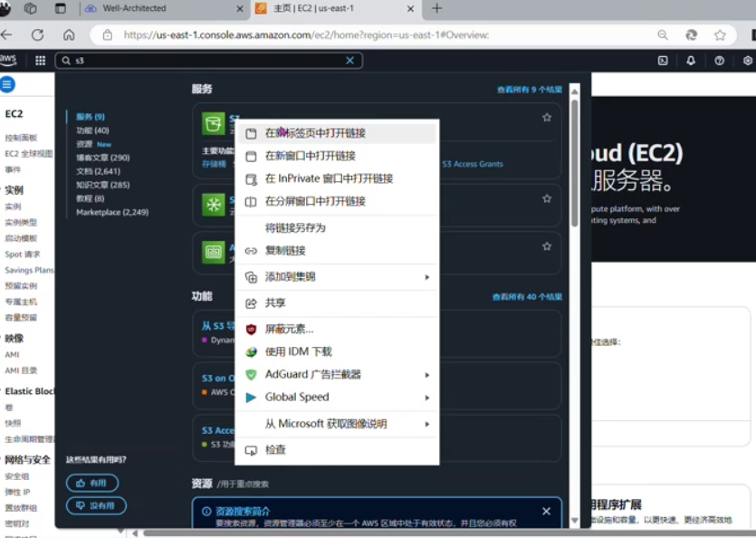
Task: Click the IDM globe icon in menu
Action: tap(251, 351)
